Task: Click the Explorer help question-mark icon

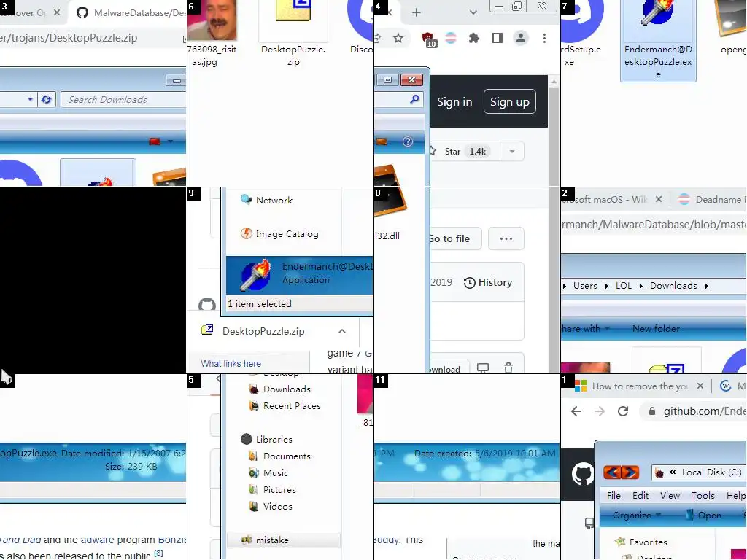Action: pyautogui.click(x=408, y=141)
